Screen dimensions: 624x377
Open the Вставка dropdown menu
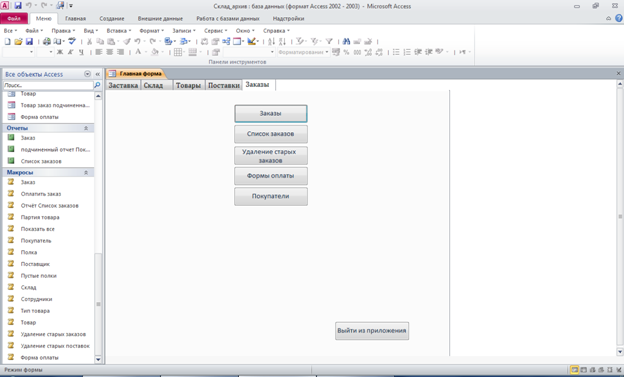[119, 31]
